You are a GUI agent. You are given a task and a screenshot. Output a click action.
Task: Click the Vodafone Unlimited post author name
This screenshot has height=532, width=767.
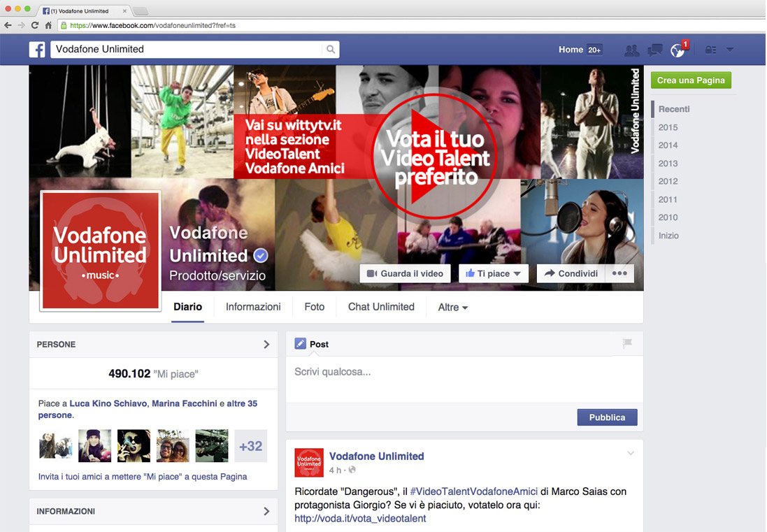(377, 456)
